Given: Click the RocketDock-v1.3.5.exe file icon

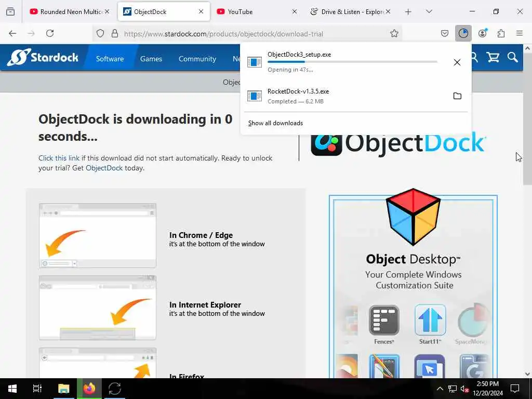Looking at the screenshot, I should point(255,96).
